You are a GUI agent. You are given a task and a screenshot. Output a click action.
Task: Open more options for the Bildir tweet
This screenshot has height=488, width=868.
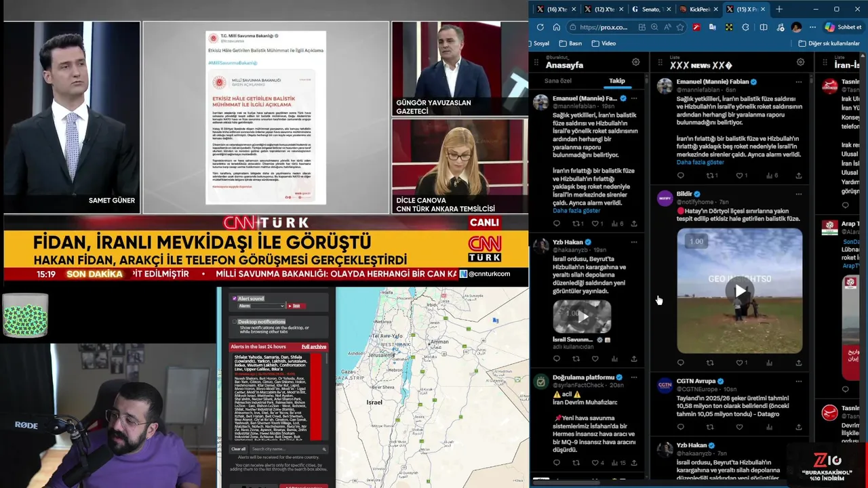click(x=798, y=194)
